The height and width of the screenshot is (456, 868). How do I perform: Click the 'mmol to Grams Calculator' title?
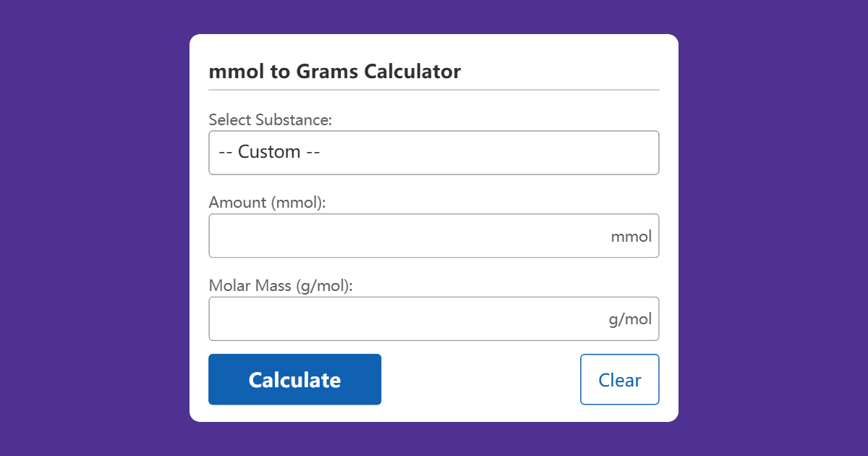click(334, 72)
